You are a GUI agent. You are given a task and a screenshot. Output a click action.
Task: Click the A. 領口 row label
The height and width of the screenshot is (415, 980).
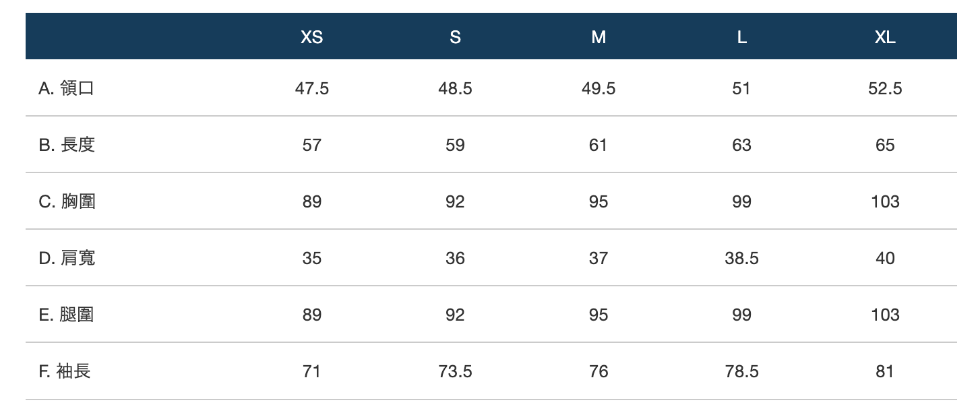click(x=66, y=88)
